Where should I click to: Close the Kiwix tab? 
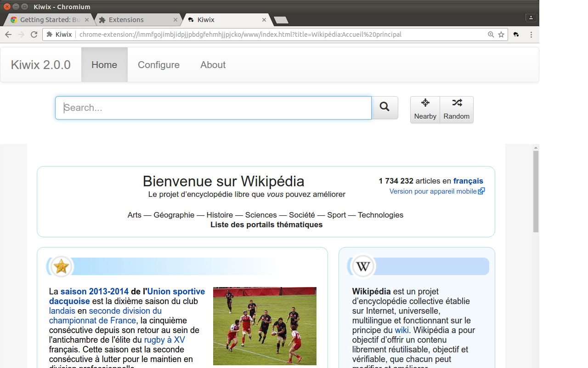point(264,20)
